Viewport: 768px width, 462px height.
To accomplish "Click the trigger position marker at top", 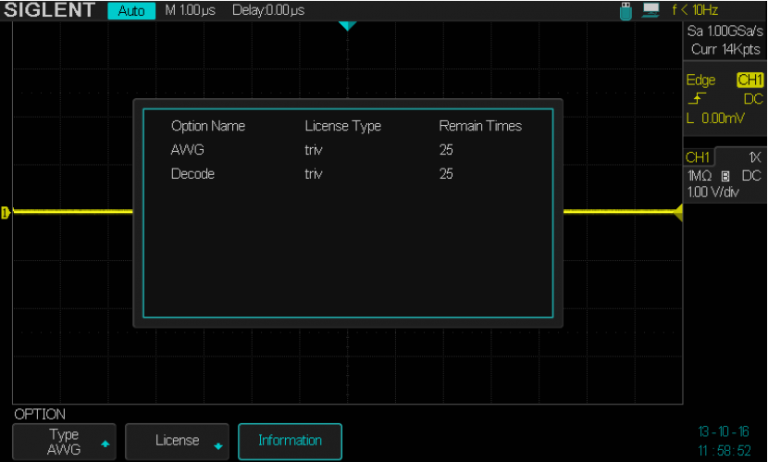I will coord(346,25).
